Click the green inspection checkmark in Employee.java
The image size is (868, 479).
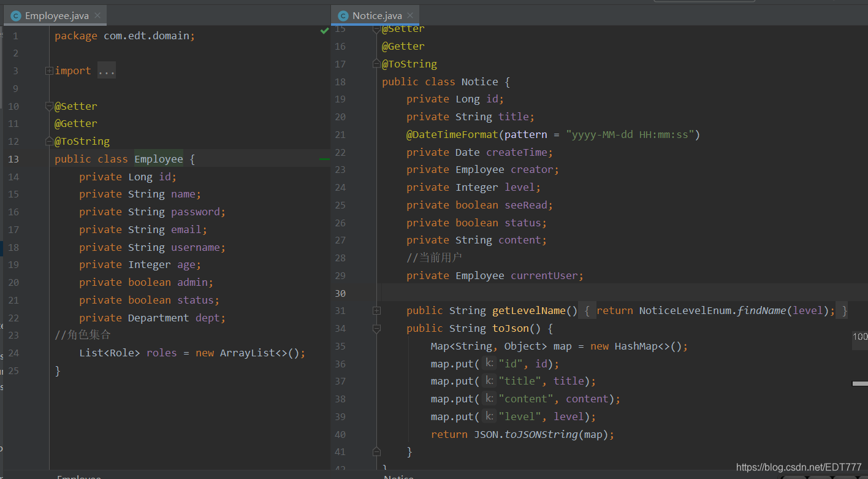click(324, 31)
